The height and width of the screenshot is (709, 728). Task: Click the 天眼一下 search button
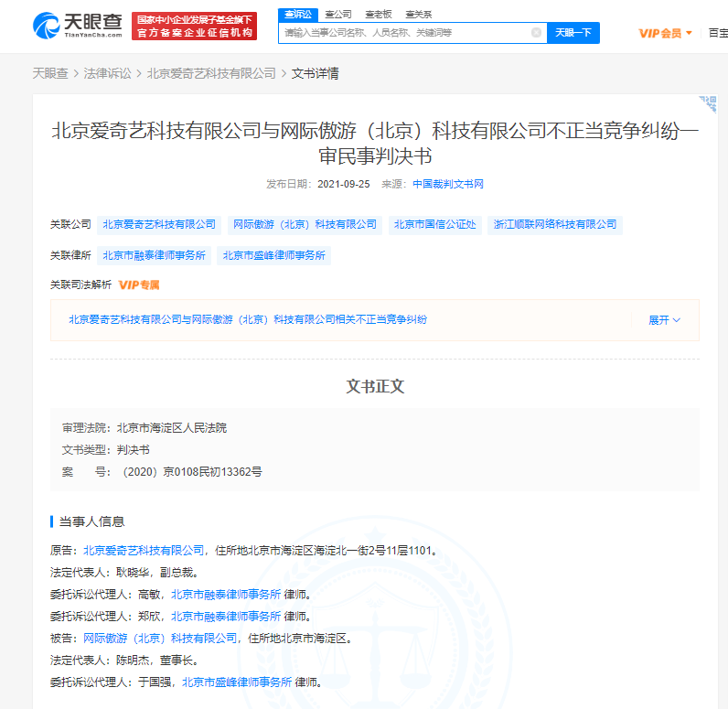[573, 33]
